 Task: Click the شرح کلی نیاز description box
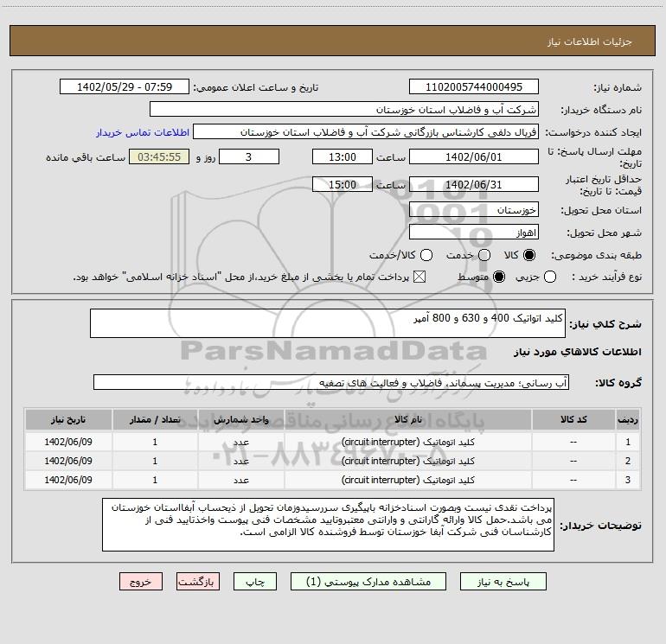coord(328,323)
